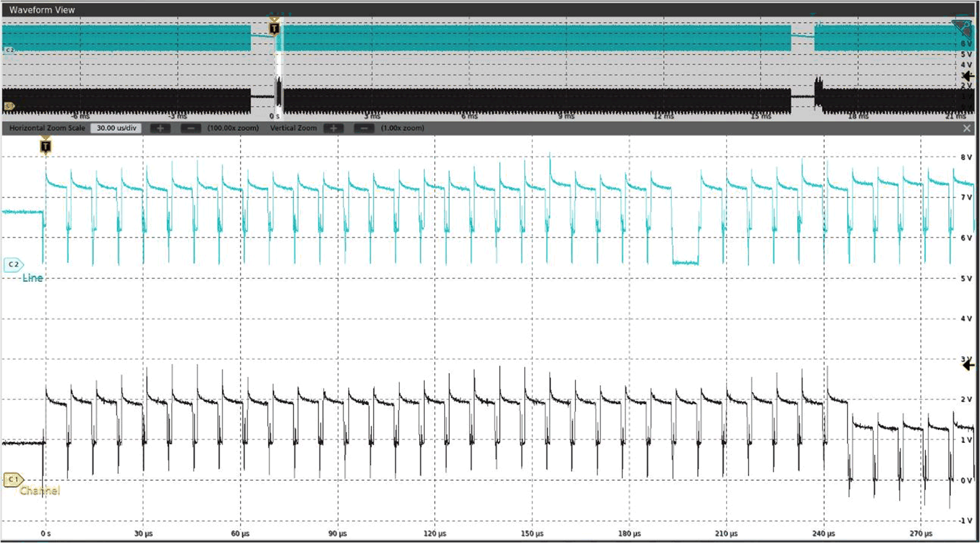Click the trigger T marker in overview
Screen dimensions: 980x543
(x=274, y=27)
